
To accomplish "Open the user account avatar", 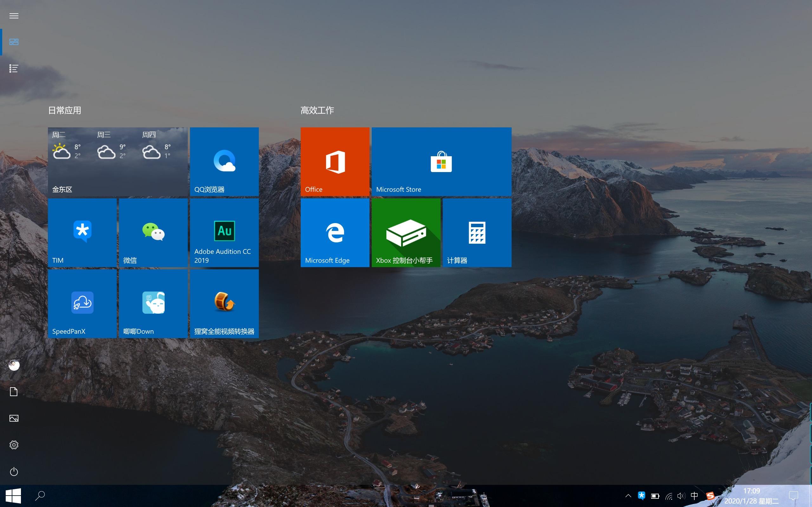I will tap(14, 365).
